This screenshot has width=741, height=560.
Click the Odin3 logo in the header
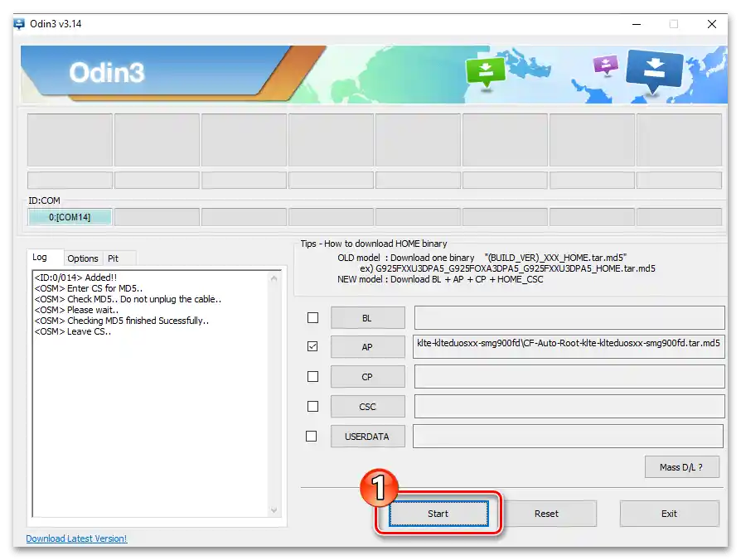(107, 72)
